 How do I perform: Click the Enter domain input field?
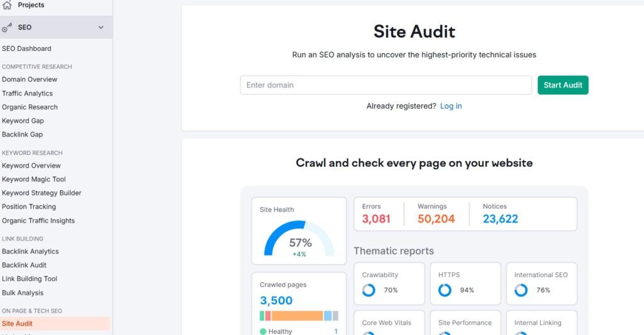pyautogui.click(x=386, y=85)
